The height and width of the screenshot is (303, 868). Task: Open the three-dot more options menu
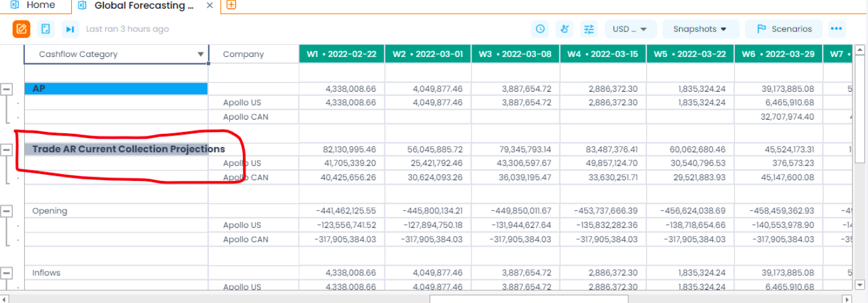coord(837,29)
